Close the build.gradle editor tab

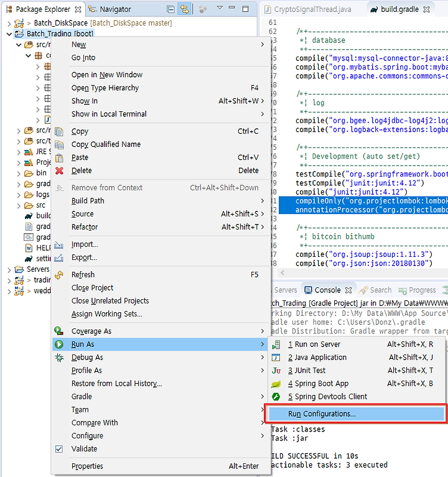(x=427, y=9)
